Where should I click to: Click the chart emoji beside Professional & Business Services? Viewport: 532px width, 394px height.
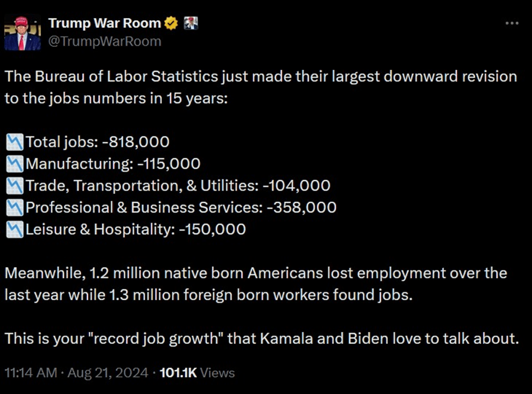15,207
